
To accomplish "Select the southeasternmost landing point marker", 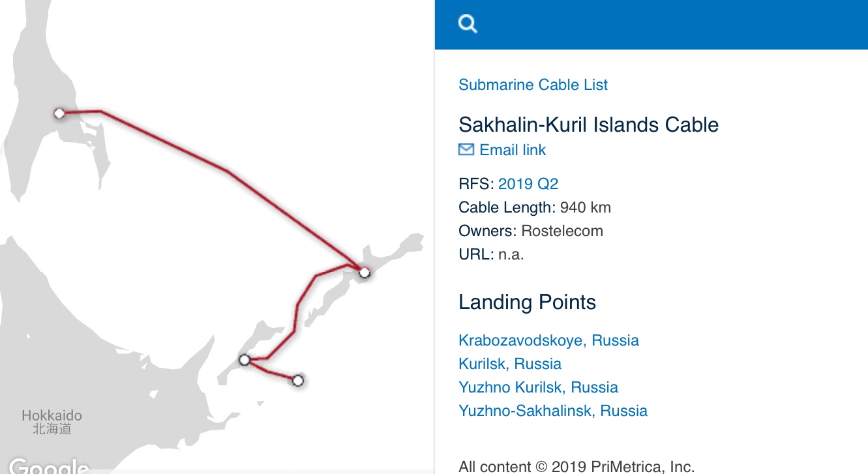I will pos(298,380).
